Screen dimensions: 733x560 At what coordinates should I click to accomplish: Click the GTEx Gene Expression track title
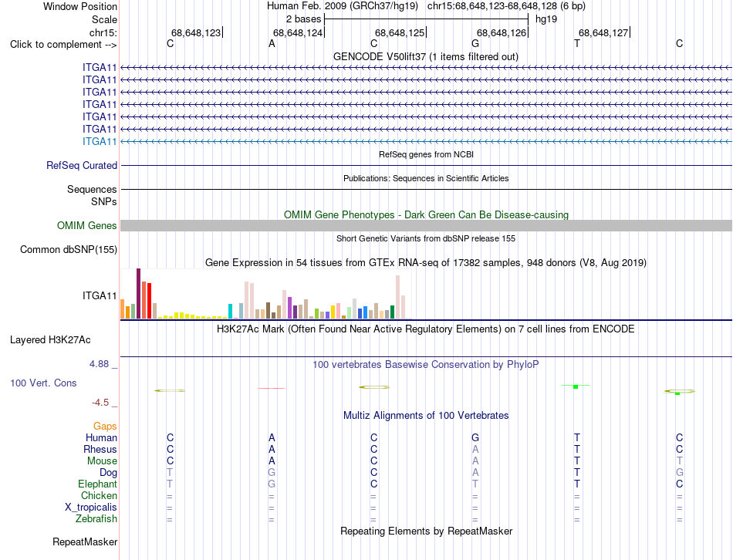pyautogui.click(x=426, y=263)
